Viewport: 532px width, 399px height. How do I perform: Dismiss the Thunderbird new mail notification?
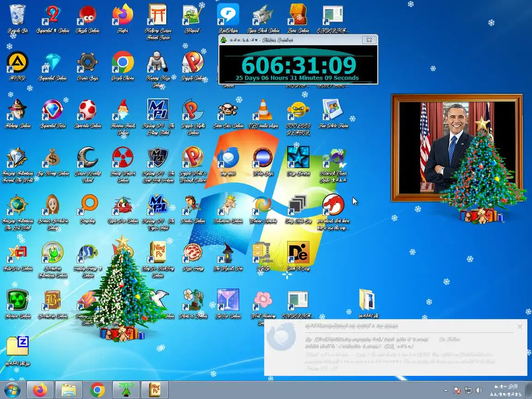(520, 327)
